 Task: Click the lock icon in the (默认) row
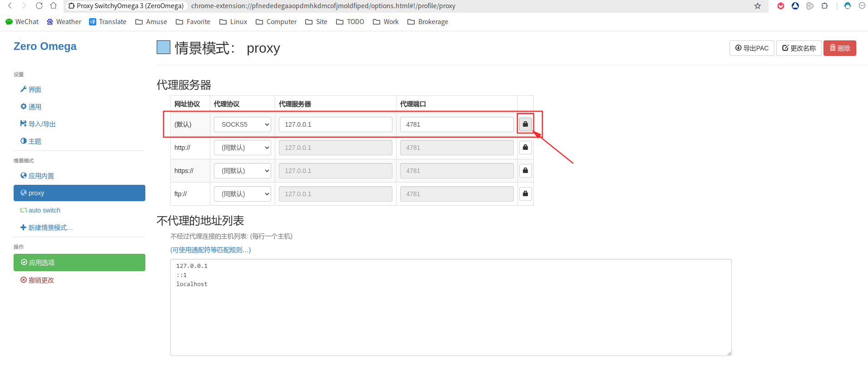point(526,124)
